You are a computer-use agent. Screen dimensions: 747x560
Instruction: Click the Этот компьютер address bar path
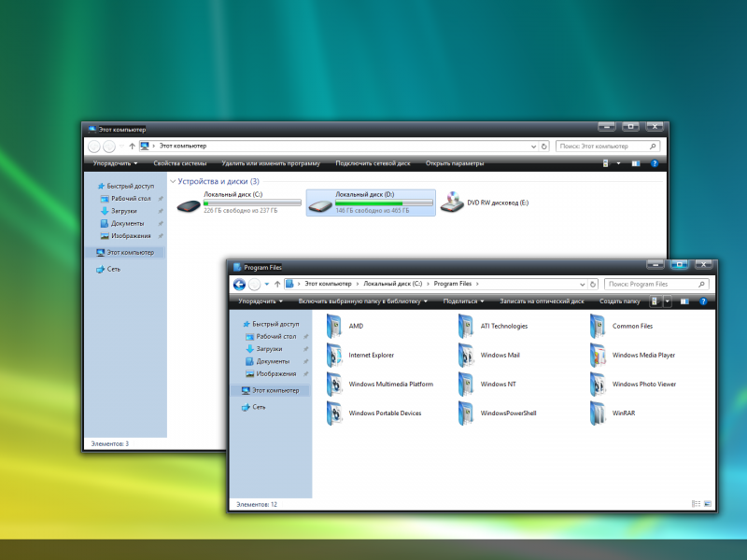click(183, 147)
